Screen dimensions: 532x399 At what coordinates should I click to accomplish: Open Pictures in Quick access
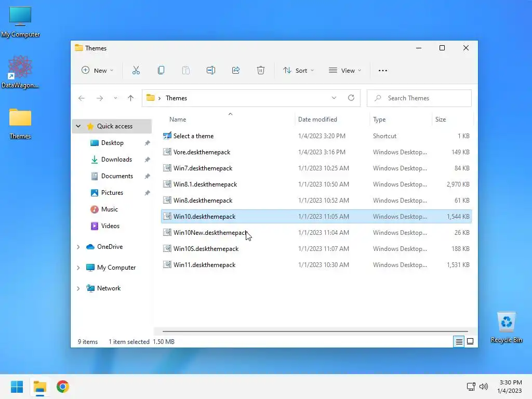coord(112,193)
